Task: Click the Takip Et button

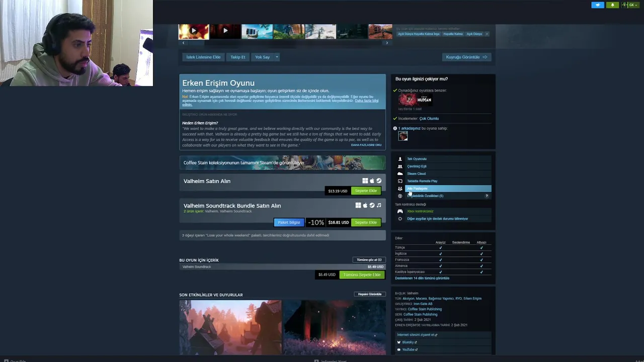Action: 238,57
